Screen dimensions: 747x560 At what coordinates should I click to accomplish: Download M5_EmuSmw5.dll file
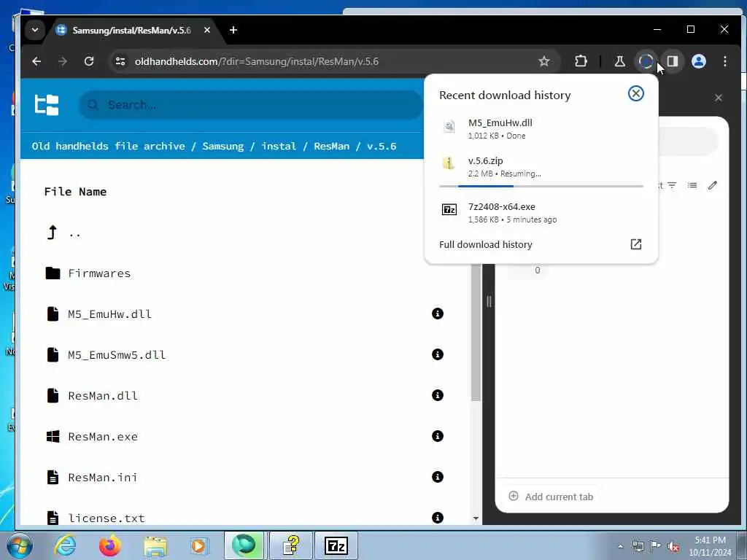(117, 355)
